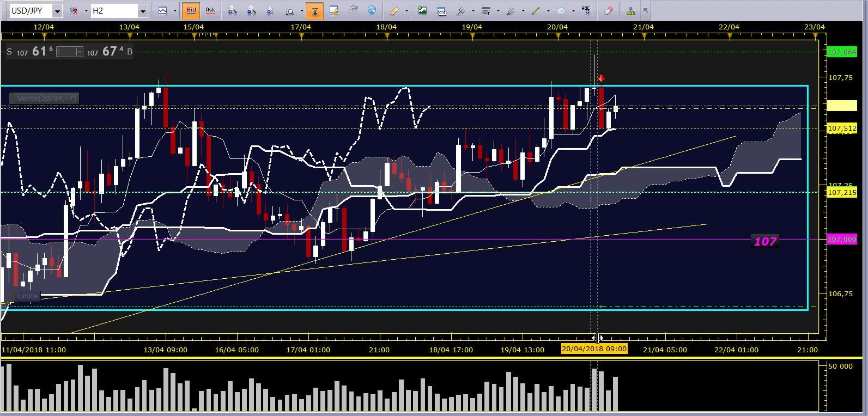Click the Vente(20/04,-7) position label
Screen dimensions: 868x416
pos(45,99)
